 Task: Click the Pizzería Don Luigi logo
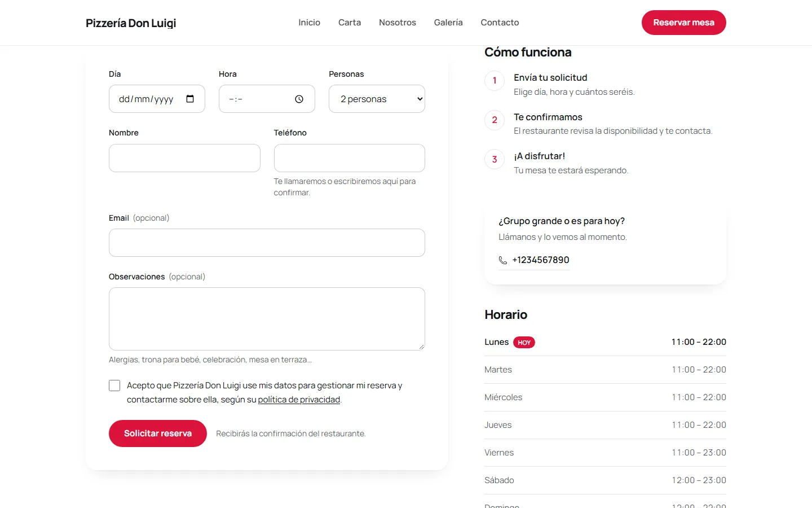point(131,23)
